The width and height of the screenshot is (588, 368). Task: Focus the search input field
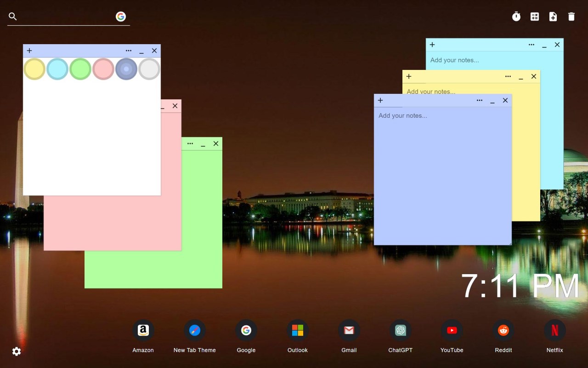coord(67,17)
